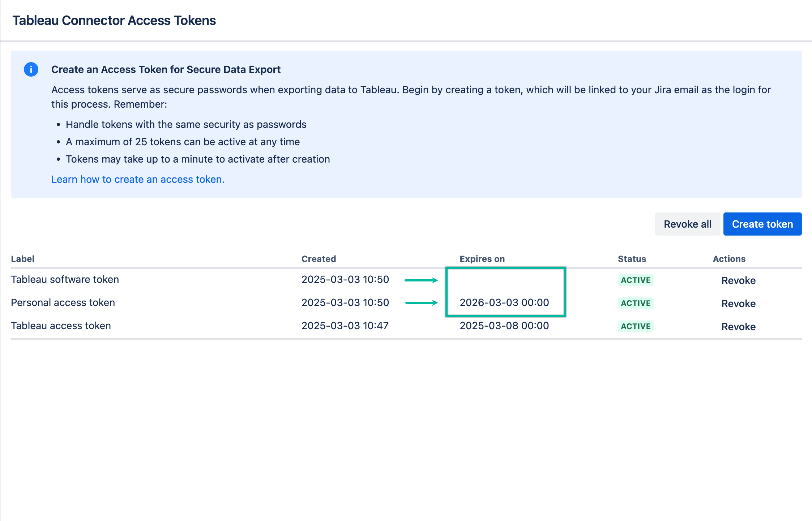This screenshot has width=812, height=521.
Task: Click the ACTIVE badge for Tableau software token
Action: coord(635,280)
